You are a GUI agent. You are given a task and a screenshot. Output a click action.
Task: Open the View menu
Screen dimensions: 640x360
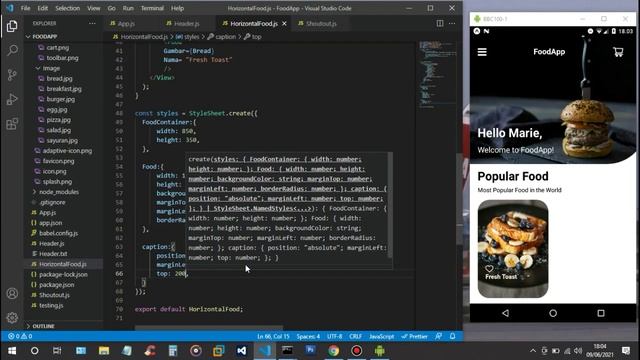[x=93, y=8]
